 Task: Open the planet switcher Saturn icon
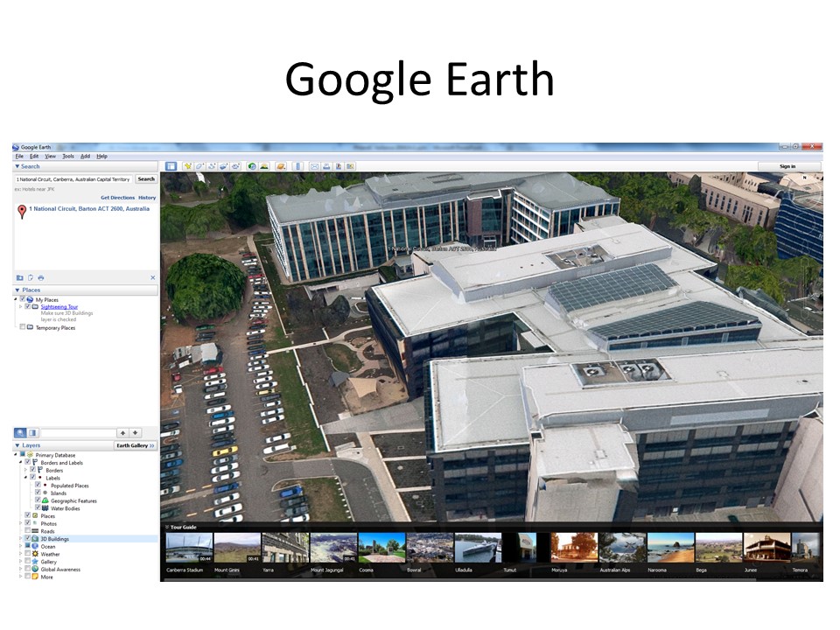(x=281, y=166)
